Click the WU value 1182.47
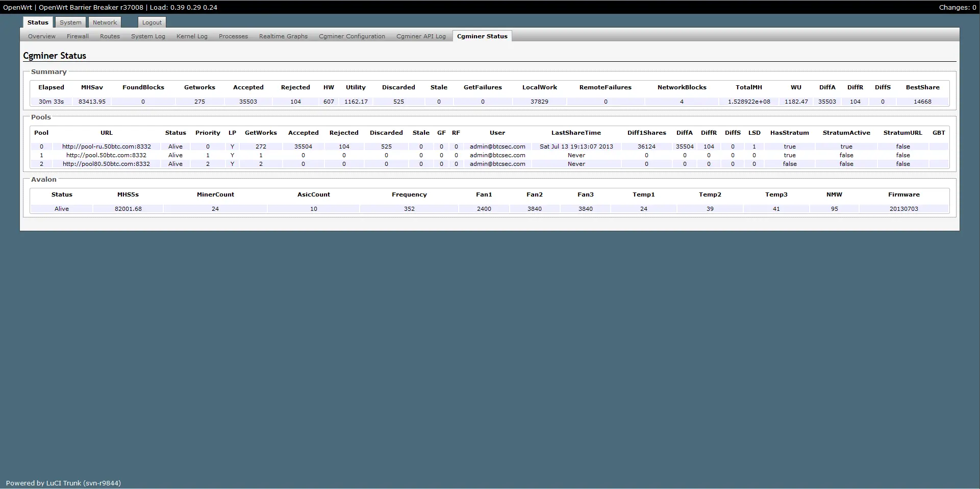The height and width of the screenshot is (489, 980). pyautogui.click(x=796, y=102)
